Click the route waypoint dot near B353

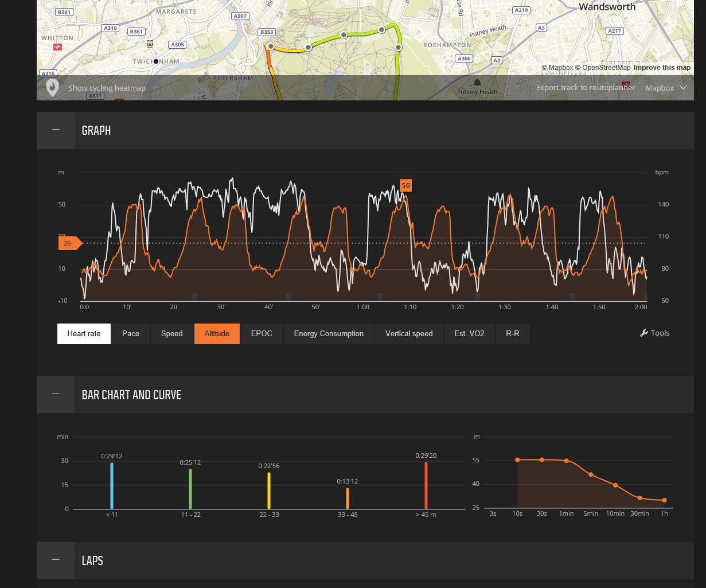point(271,46)
